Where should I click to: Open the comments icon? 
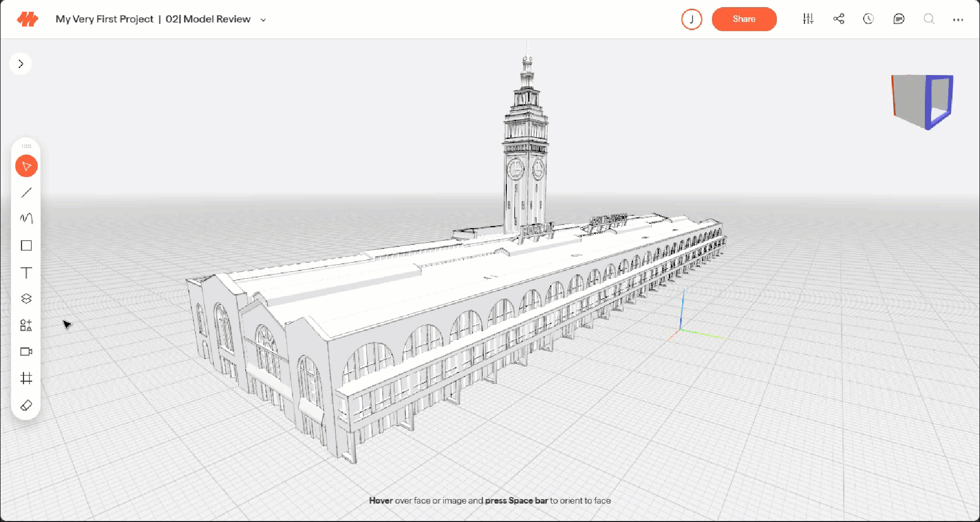click(x=899, y=19)
